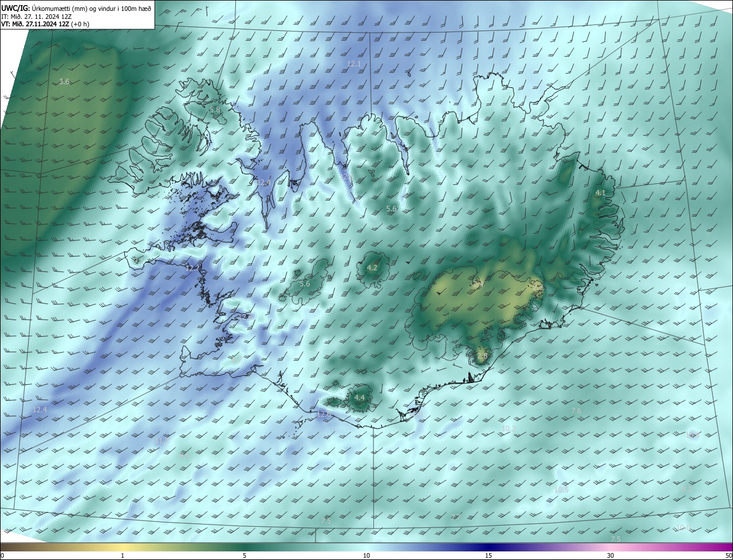Click the 'IT: Mið. 27. 11. 2024 12Z' line
733x560 pixels.
pyautogui.click(x=36, y=17)
